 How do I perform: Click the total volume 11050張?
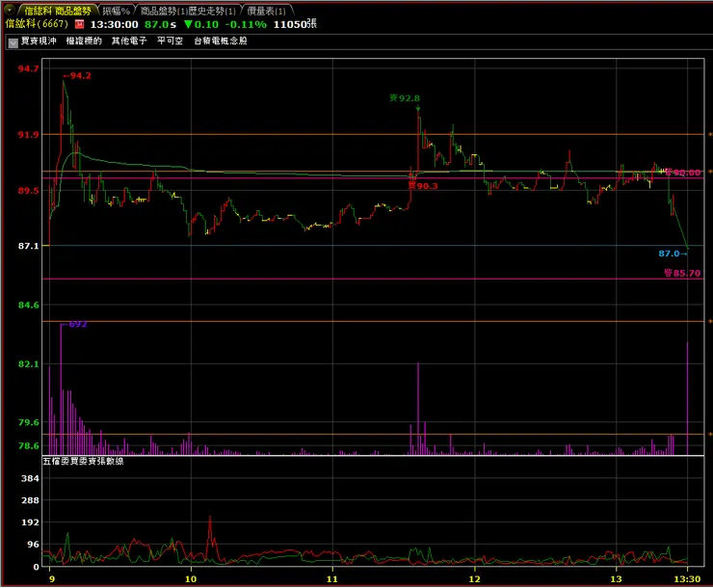pyautogui.click(x=295, y=24)
